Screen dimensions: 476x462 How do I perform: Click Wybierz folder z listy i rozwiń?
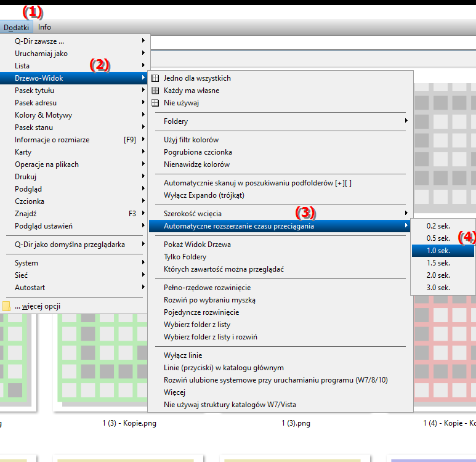(x=280, y=337)
